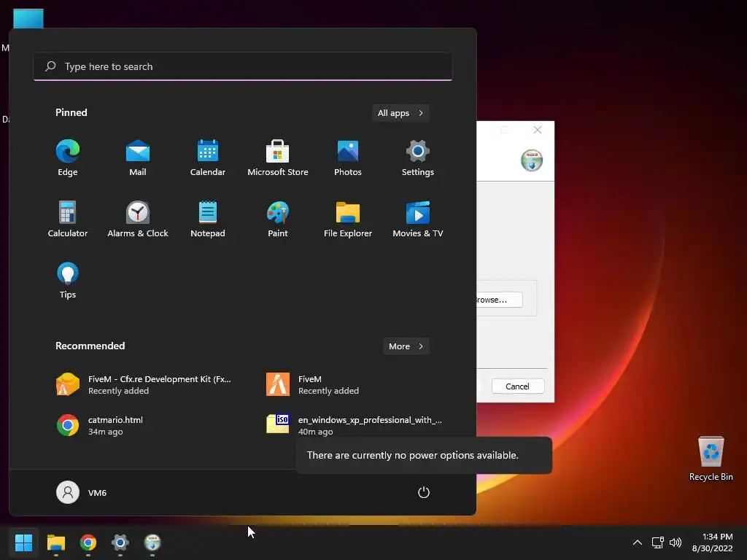This screenshot has width=747, height=560.
Task: Show hidden icons in system tray
Action: (637, 542)
